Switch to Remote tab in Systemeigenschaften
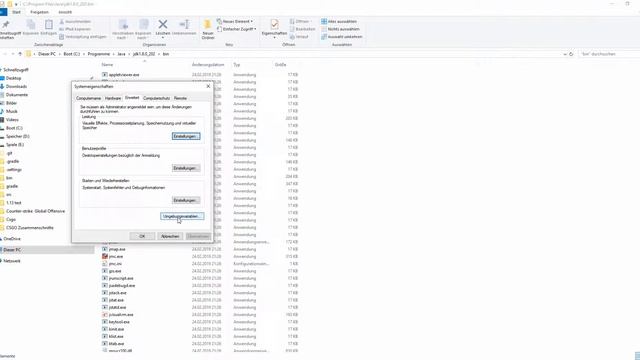This screenshot has width=640, height=360. (x=180, y=98)
